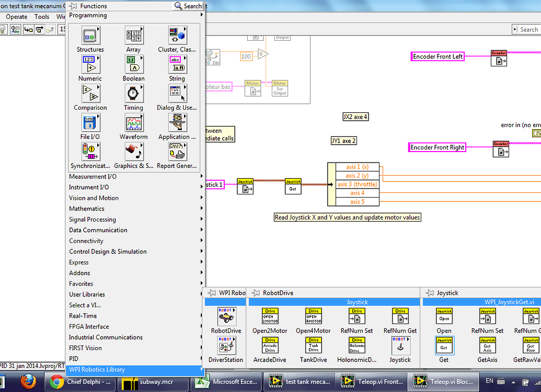The image size is (541, 392).
Task: Open the Tools menu
Action: point(42,17)
